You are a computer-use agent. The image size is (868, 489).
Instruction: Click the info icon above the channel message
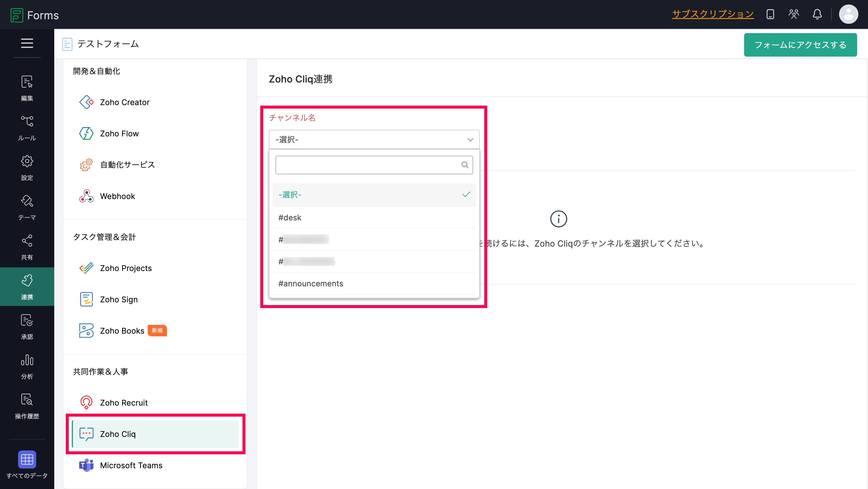point(558,219)
